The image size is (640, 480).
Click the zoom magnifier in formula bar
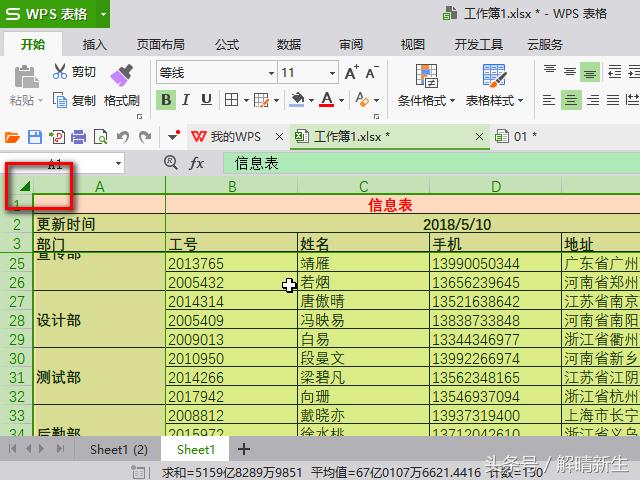click(x=171, y=163)
